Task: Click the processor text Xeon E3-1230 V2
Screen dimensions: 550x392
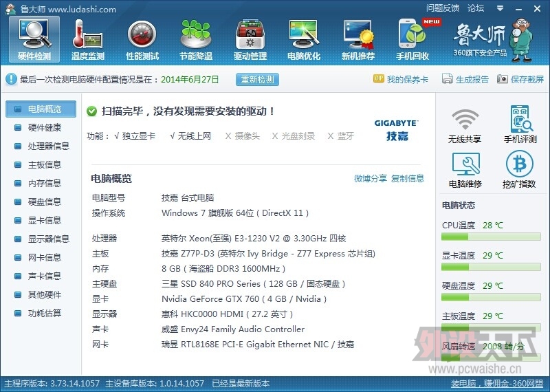Action: coord(254,239)
